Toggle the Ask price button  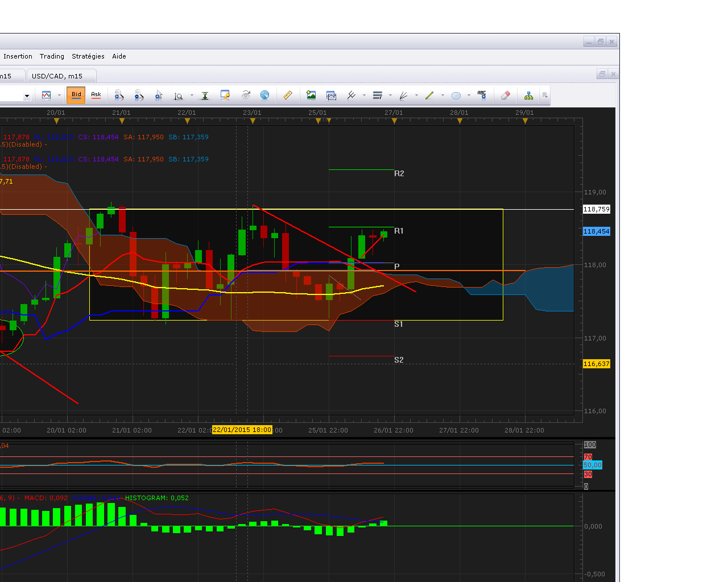coord(96,95)
